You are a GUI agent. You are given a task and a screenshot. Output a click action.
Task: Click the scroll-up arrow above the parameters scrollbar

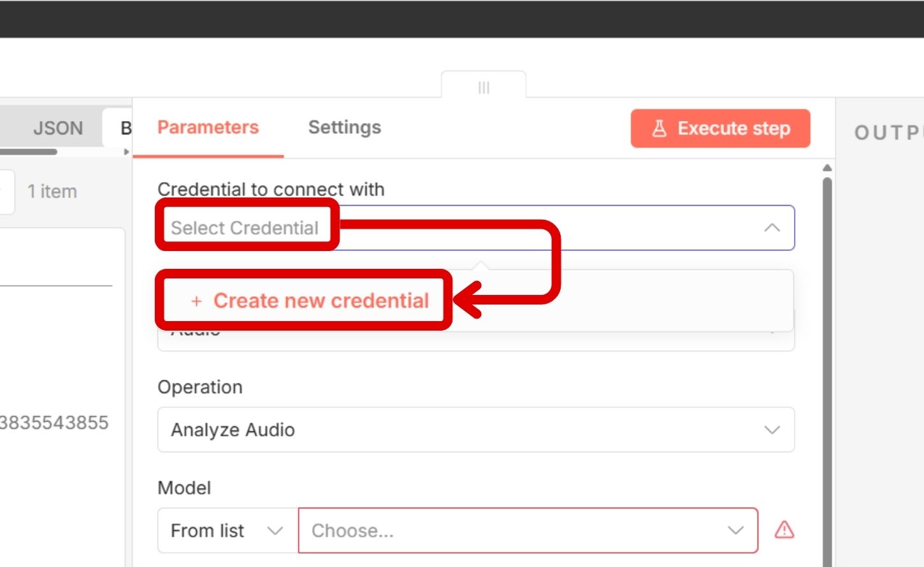pyautogui.click(x=827, y=168)
